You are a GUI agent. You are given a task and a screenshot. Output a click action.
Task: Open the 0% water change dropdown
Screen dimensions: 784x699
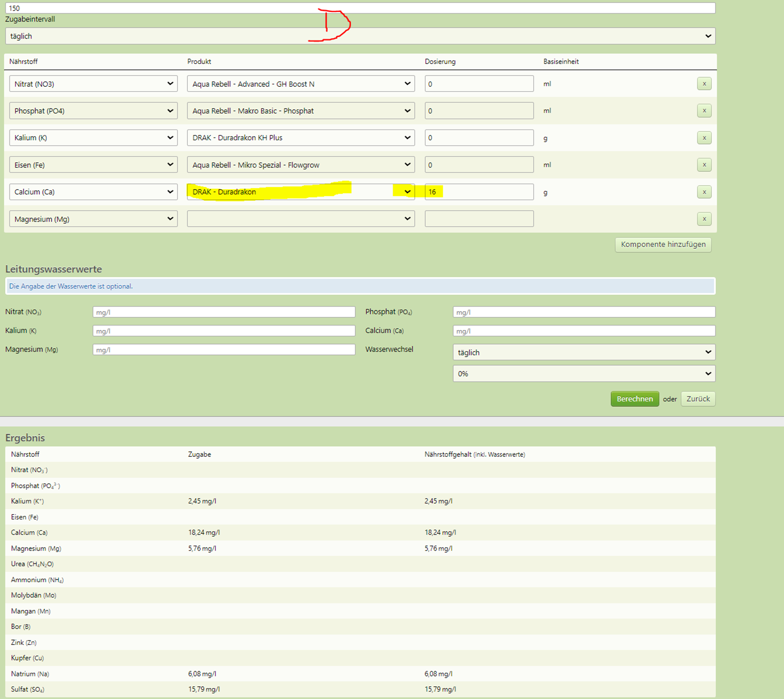[x=584, y=374]
